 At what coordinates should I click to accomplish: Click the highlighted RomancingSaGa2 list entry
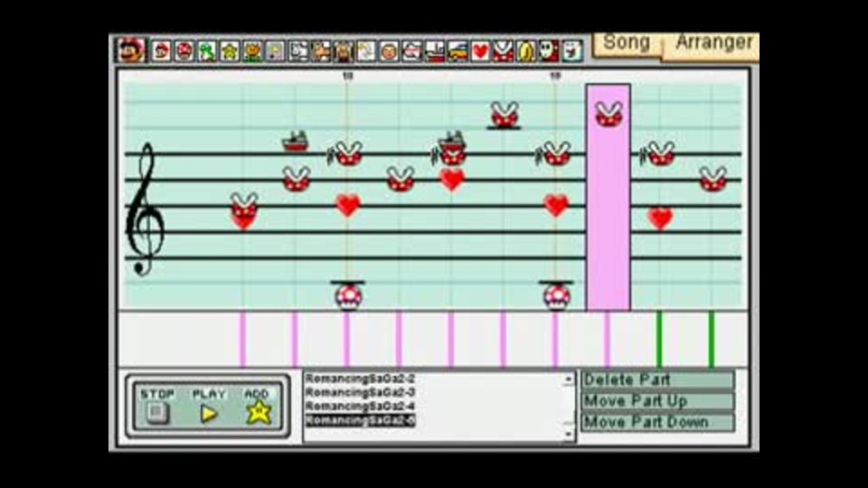point(361,420)
